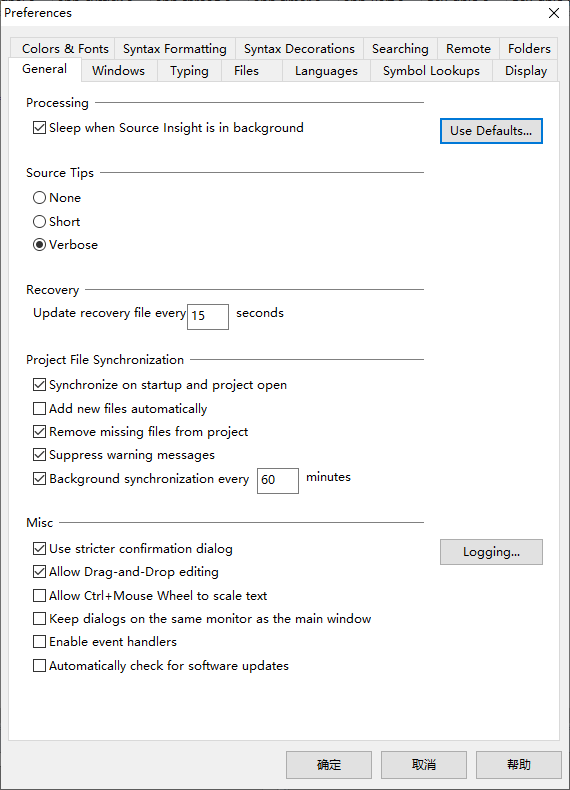This screenshot has height=790, width=570.
Task: Open the Symbol Lookups tab
Action: tap(431, 71)
